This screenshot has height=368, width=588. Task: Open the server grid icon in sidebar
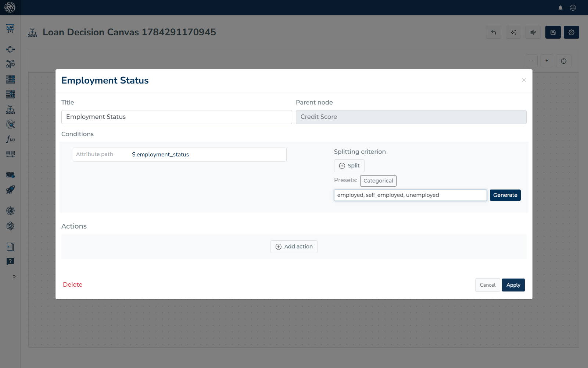(x=10, y=154)
